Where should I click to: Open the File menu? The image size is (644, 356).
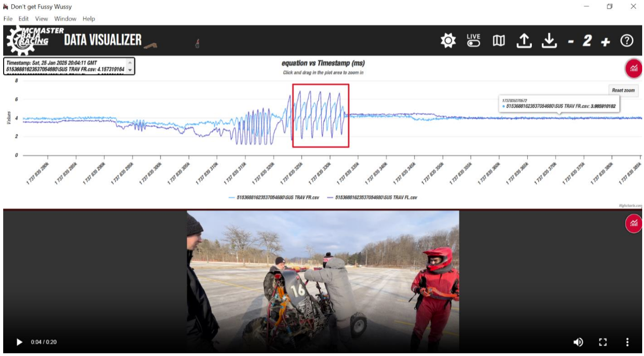[x=8, y=19]
